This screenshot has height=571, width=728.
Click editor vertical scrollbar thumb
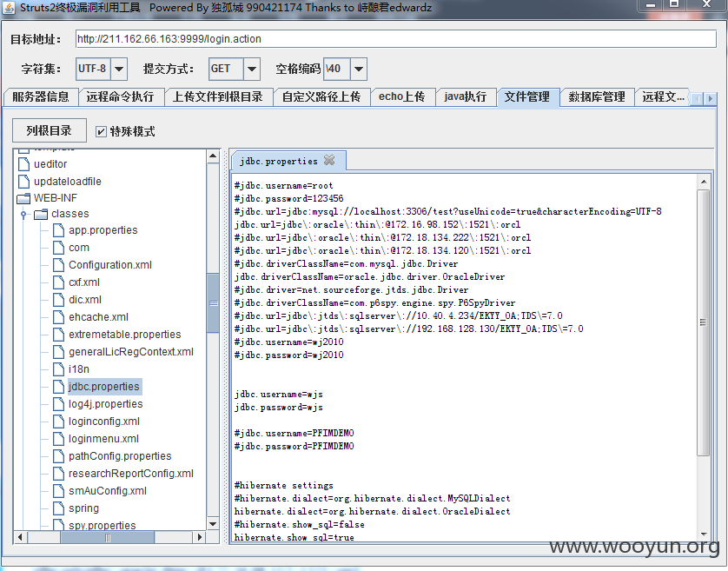[x=704, y=322]
